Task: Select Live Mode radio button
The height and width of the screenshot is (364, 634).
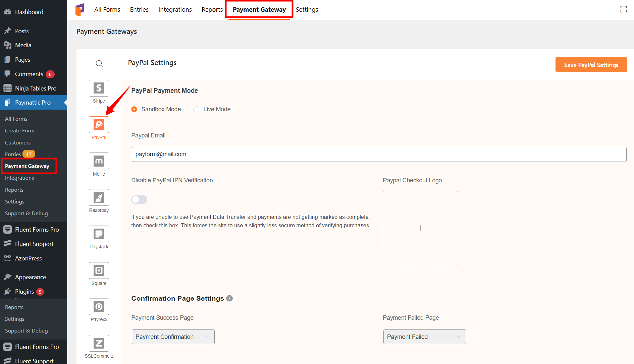Action: click(196, 109)
